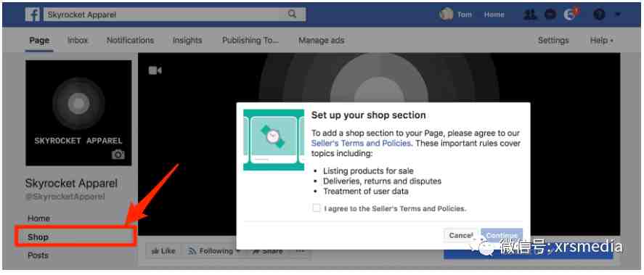Open the friend requests icon
The image size is (644, 275).
[530, 15]
